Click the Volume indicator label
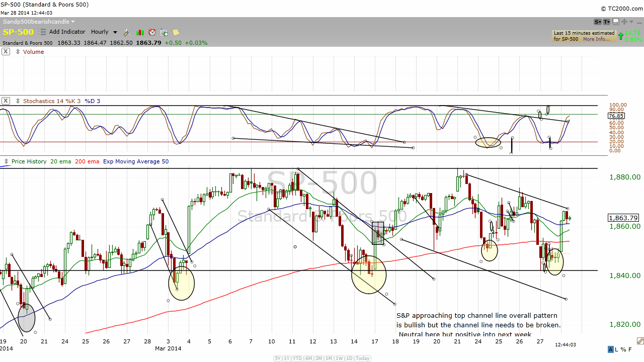This screenshot has height=362, width=644. (x=33, y=52)
